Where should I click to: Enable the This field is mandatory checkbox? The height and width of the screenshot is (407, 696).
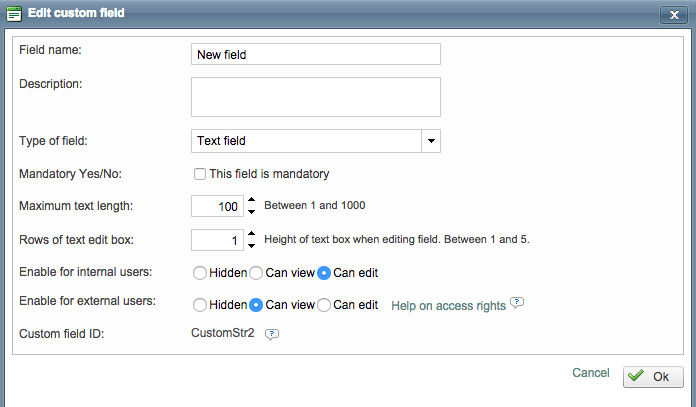coord(200,174)
